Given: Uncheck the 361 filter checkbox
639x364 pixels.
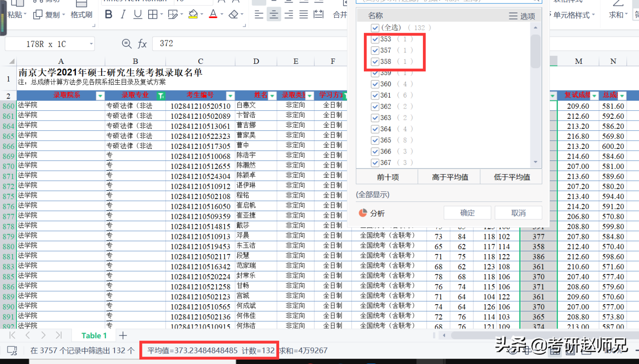Looking at the screenshot, I should pyautogui.click(x=375, y=95).
